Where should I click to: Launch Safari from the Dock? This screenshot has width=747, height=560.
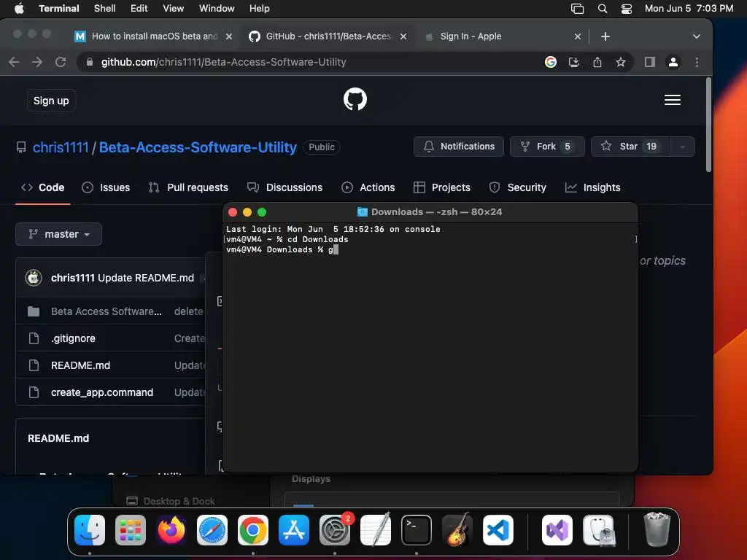pyautogui.click(x=212, y=530)
